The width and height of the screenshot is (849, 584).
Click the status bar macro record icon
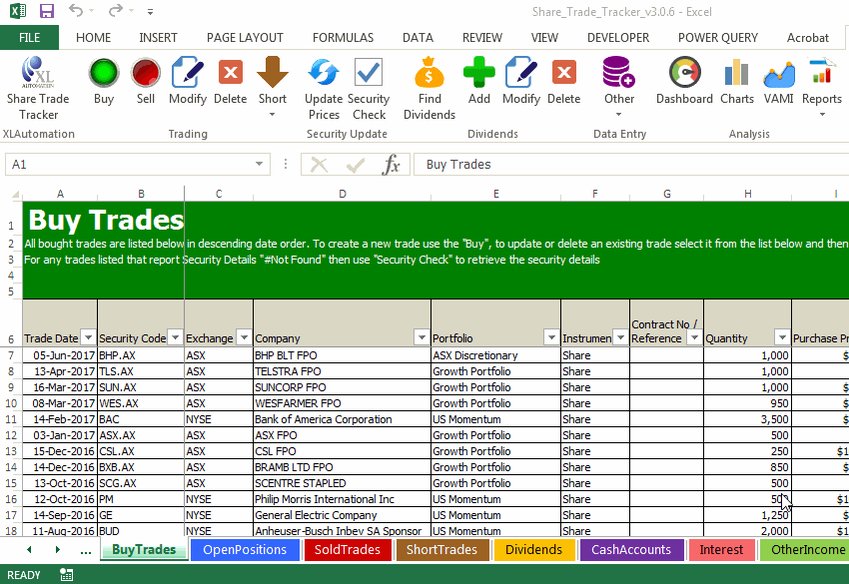pos(66,575)
